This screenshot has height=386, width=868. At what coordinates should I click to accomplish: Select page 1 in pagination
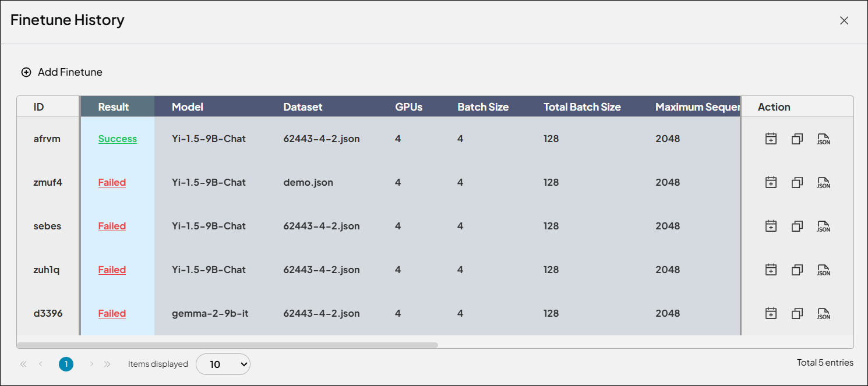(x=66, y=364)
